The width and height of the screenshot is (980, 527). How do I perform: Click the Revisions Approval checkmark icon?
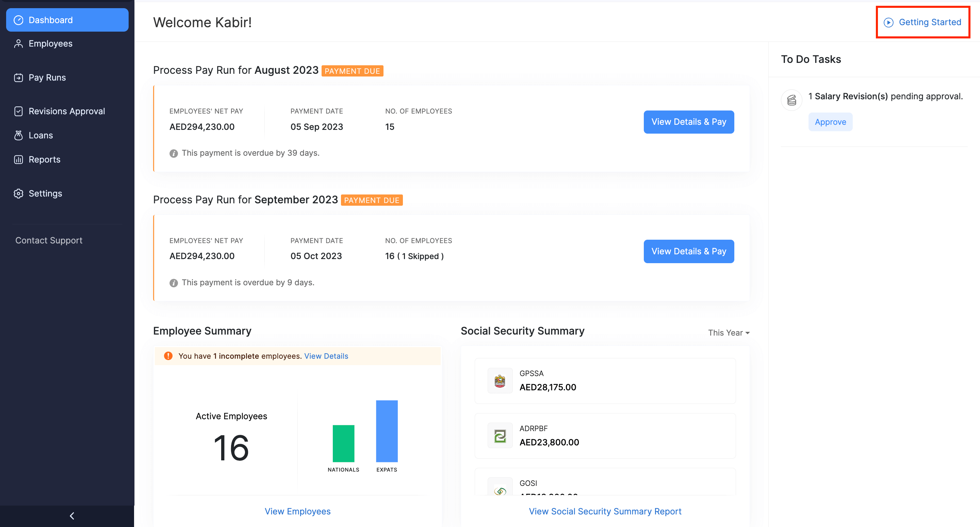(18, 112)
